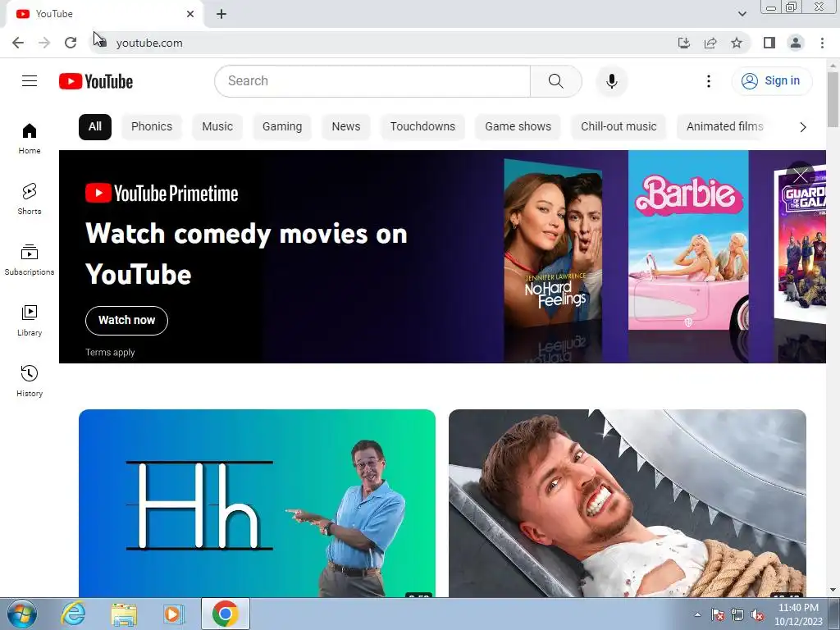Open the saw blade video thumbnail

point(628,503)
